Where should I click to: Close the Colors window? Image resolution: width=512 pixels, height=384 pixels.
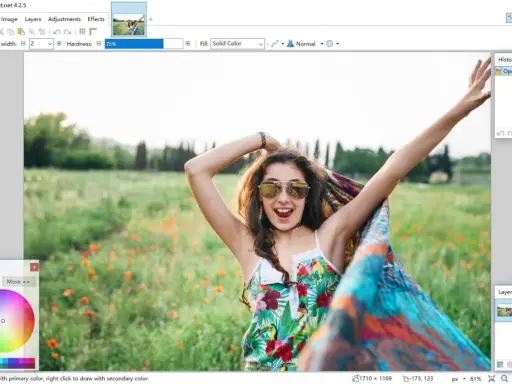[34, 267]
